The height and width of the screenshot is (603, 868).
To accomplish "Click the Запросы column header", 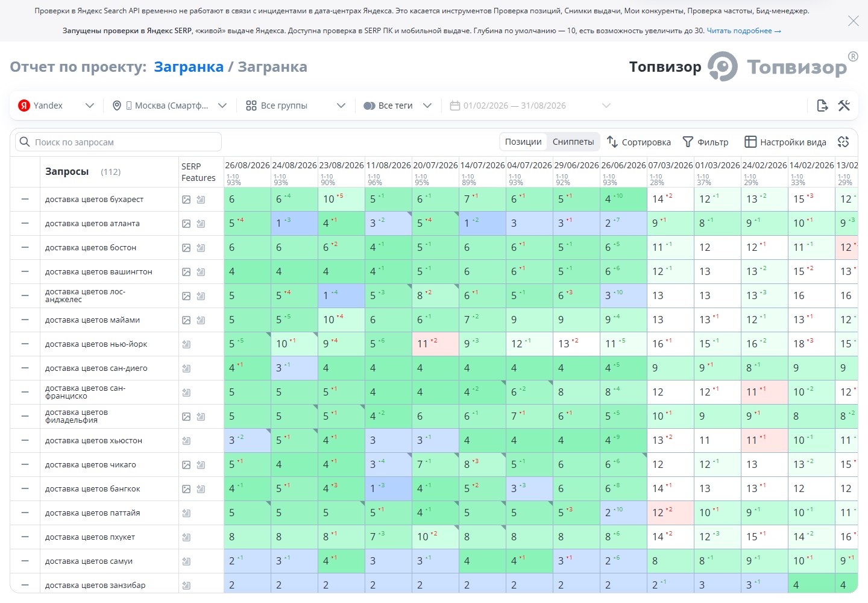I will [x=67, y=172].
